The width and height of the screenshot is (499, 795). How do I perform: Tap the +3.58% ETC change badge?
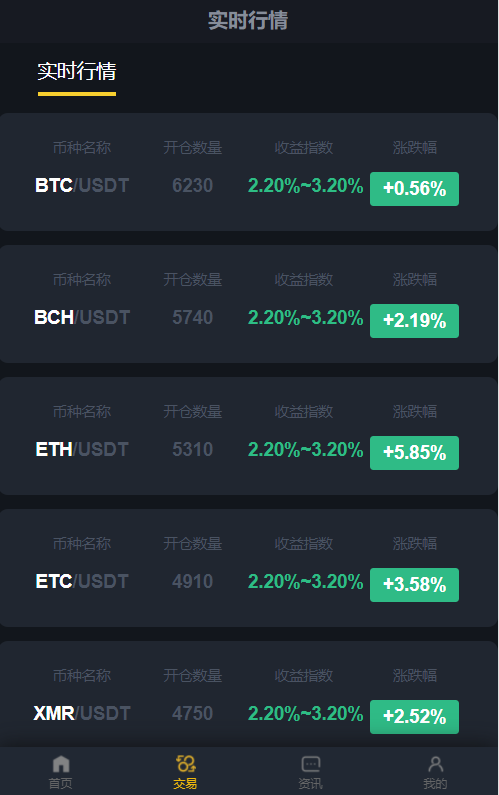(x=414, y=585)
